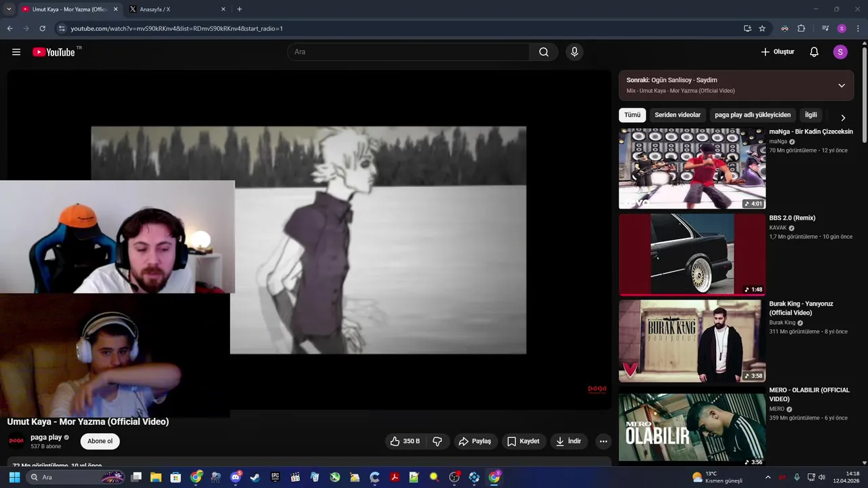Open Steam from taskbar
The height and width of the screenshot is (488, 868).
tap(255, 477)
